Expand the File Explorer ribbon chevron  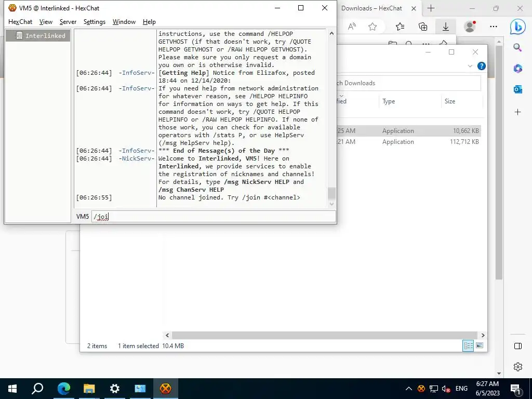[470, 66]
